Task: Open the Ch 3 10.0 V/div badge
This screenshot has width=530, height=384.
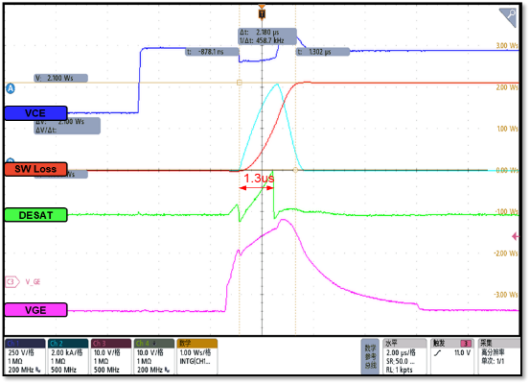Action: tap(111, 357)
